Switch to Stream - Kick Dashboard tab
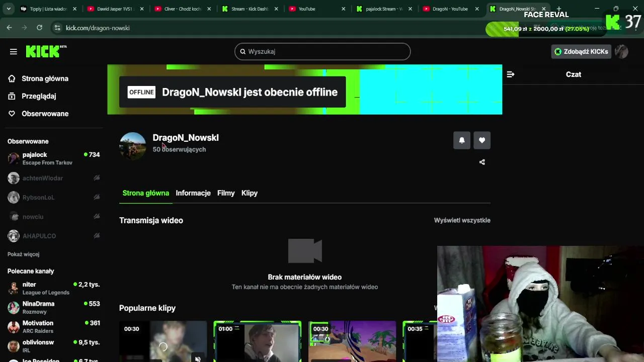 pos(249,9)
